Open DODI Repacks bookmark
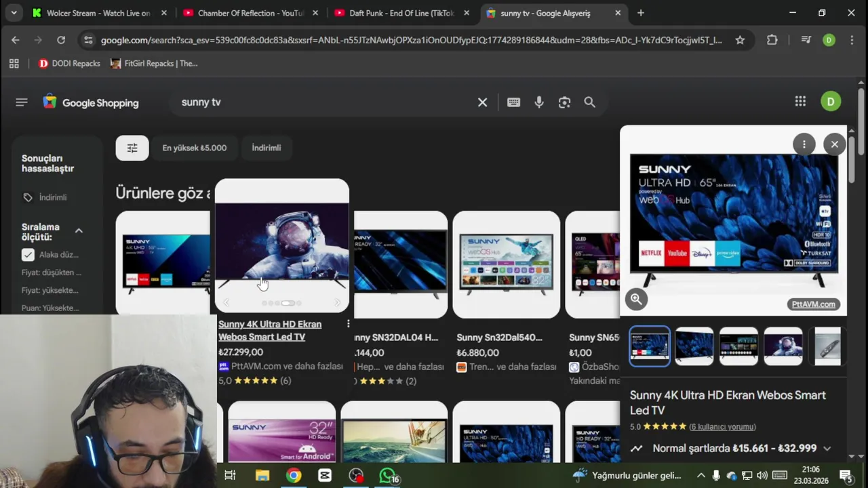 [69, 64]
